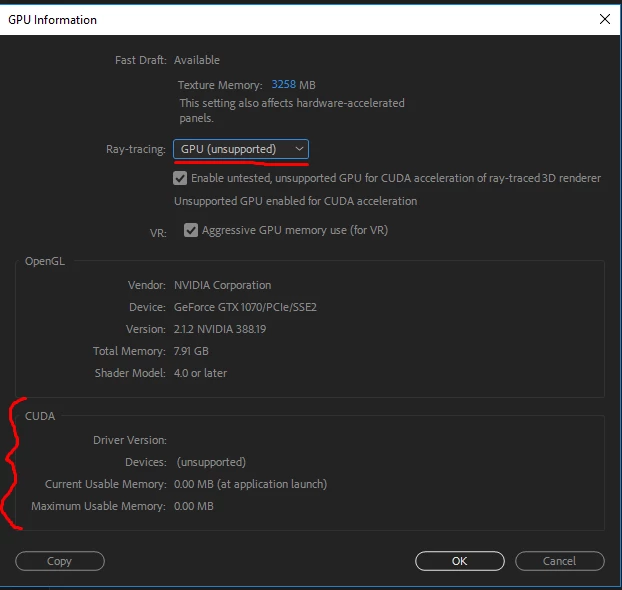Confirm with the OK button
Viewport: 622px width, 590px height.
coord(460,561)
